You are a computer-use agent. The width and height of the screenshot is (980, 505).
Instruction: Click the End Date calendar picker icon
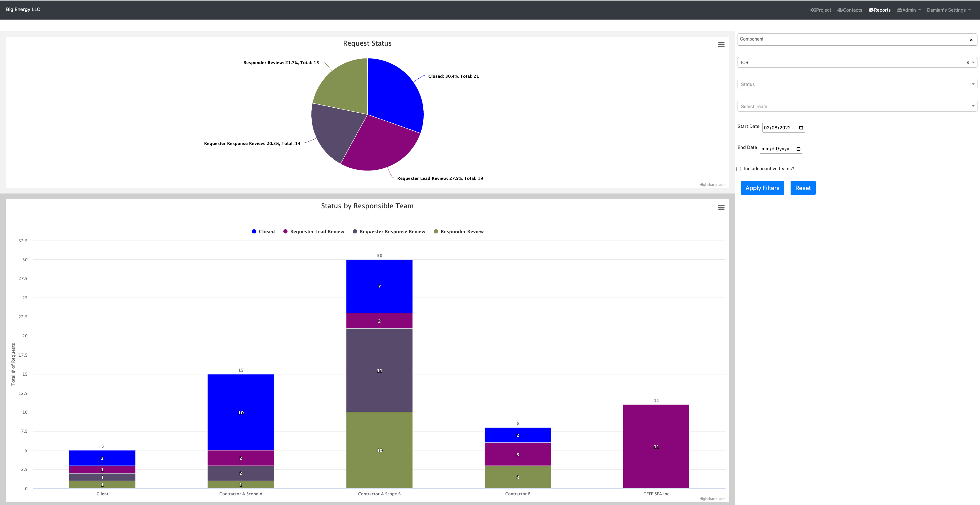798,149
